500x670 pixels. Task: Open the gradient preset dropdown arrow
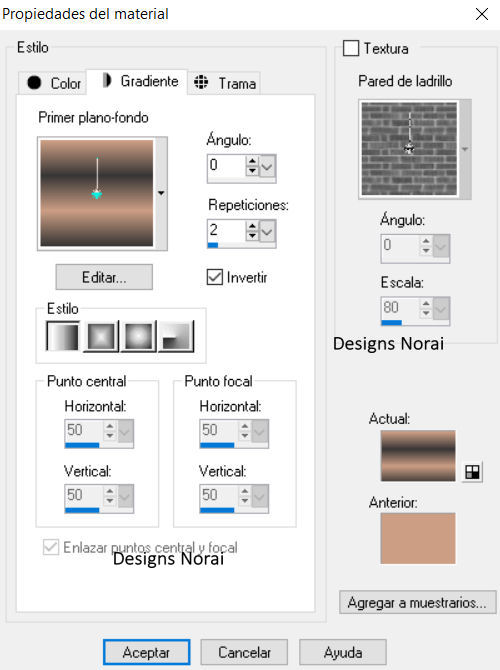(161, 193)
